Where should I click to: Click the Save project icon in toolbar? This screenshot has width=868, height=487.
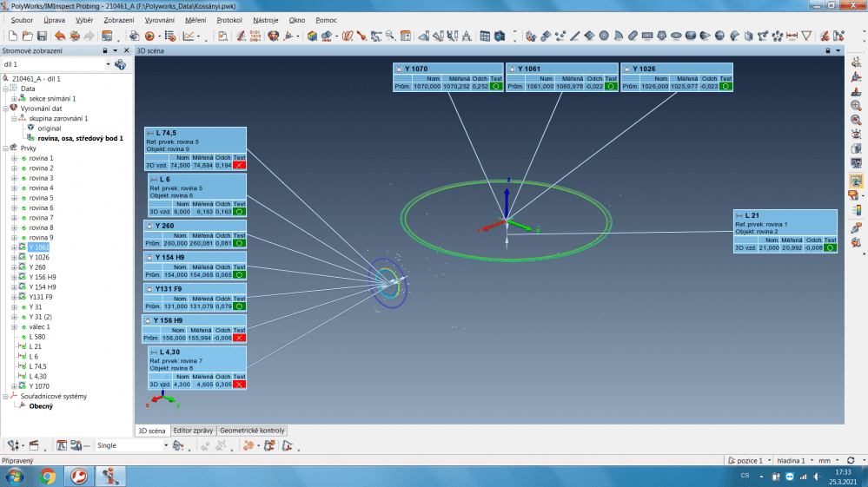point(43,36)
